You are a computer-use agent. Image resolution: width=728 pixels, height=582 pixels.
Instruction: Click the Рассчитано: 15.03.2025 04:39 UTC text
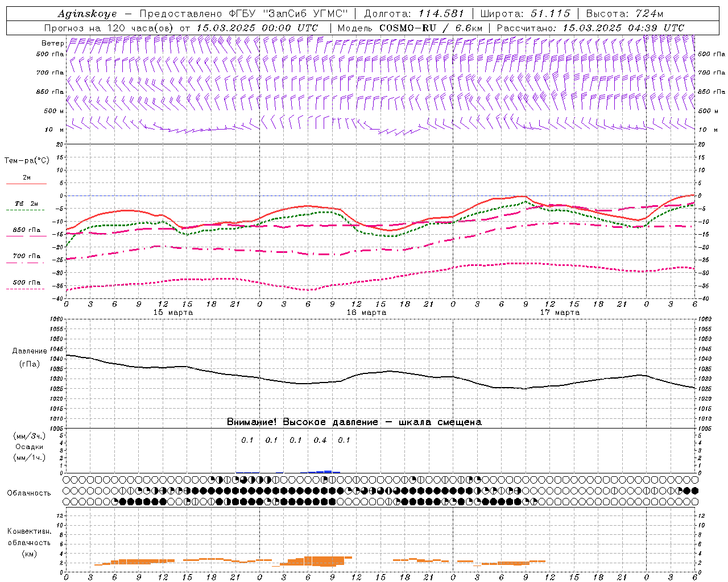click(x=590, y=28)
